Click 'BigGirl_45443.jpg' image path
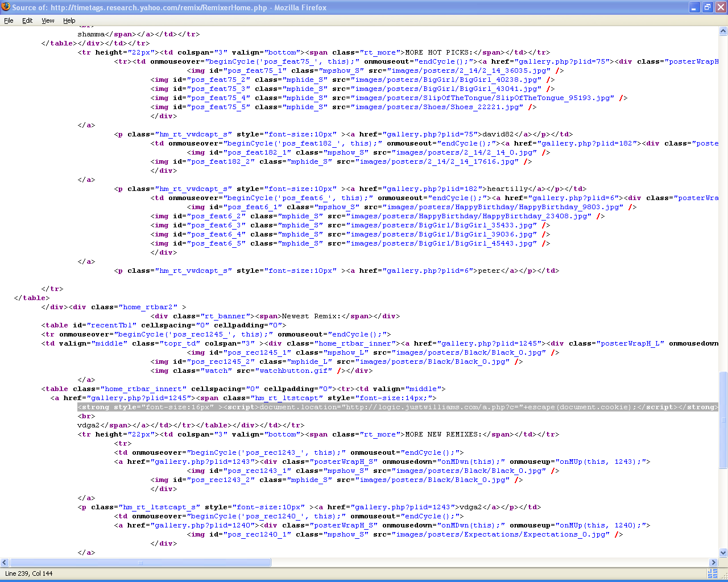This screenshot has height=582, width=728. pyautogui.click(x=494, y=243)
